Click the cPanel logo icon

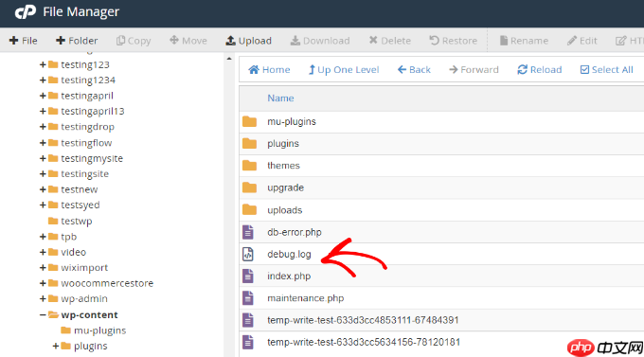(x=26, y=12)
